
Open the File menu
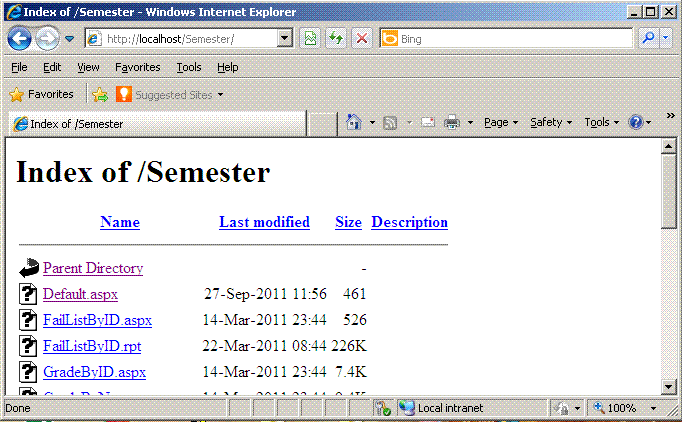[x=19, y=67]
